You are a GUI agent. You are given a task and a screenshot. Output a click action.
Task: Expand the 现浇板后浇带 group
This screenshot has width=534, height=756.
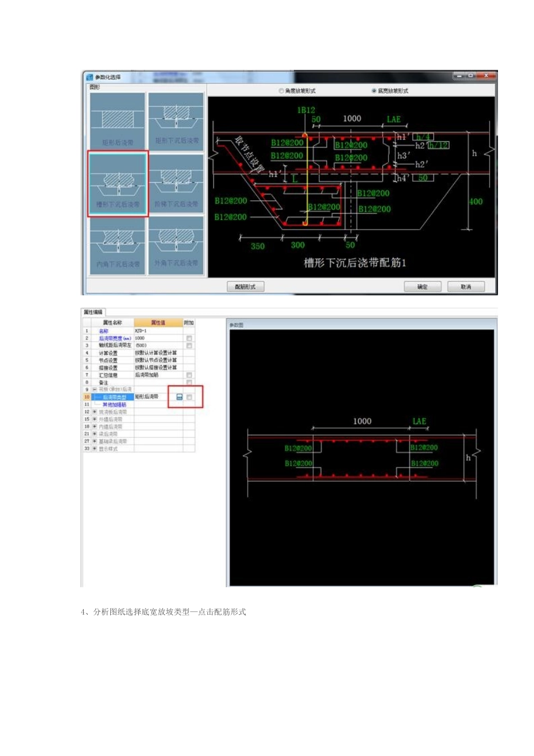[x=94, y=412]
